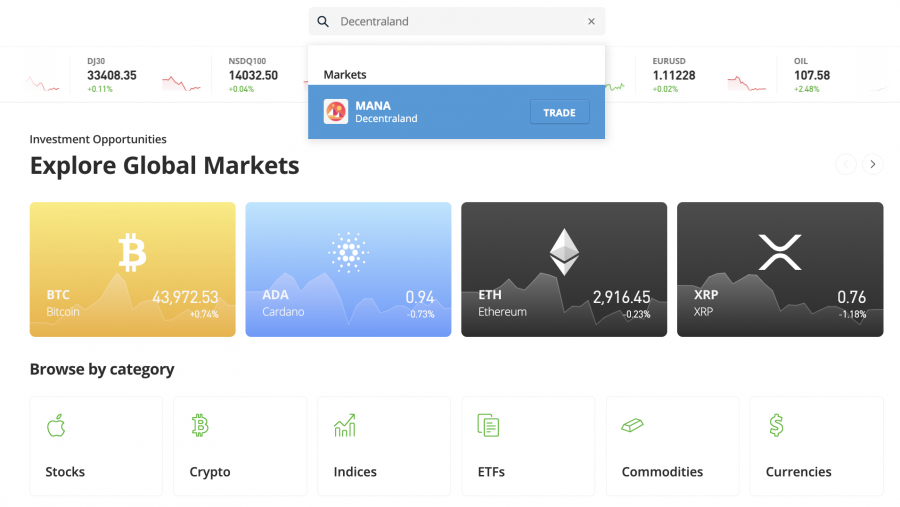Click the OIL +2.48% change

[806, 89]
